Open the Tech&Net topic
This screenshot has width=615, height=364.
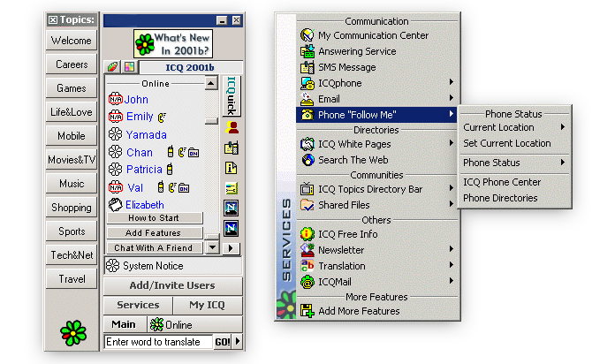(71, 255)
